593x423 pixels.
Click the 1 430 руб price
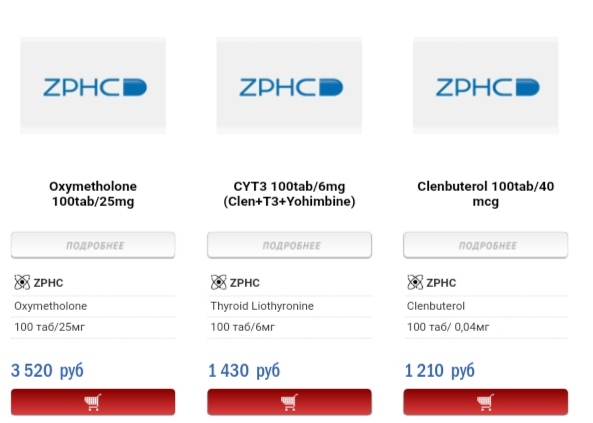(x=244, y=370)
